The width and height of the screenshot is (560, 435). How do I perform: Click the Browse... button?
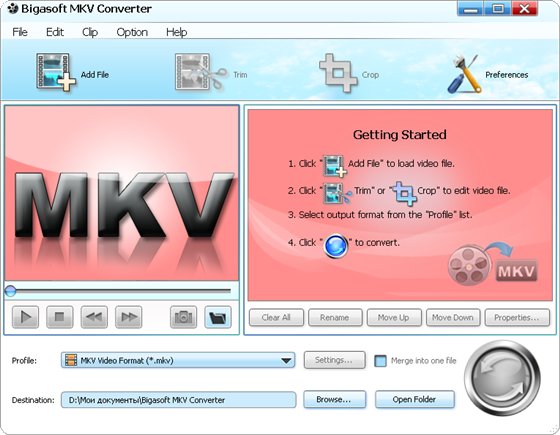pyautogui.click(x=335, y=399)
